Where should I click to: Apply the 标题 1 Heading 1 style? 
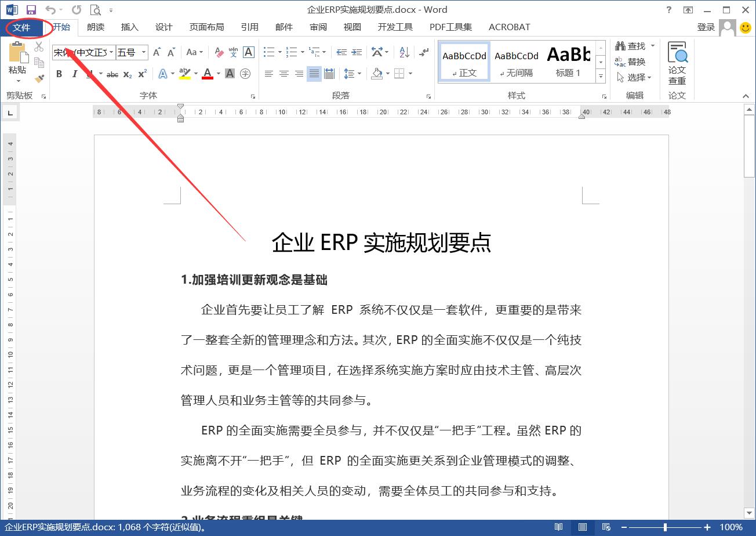point(568,61)
